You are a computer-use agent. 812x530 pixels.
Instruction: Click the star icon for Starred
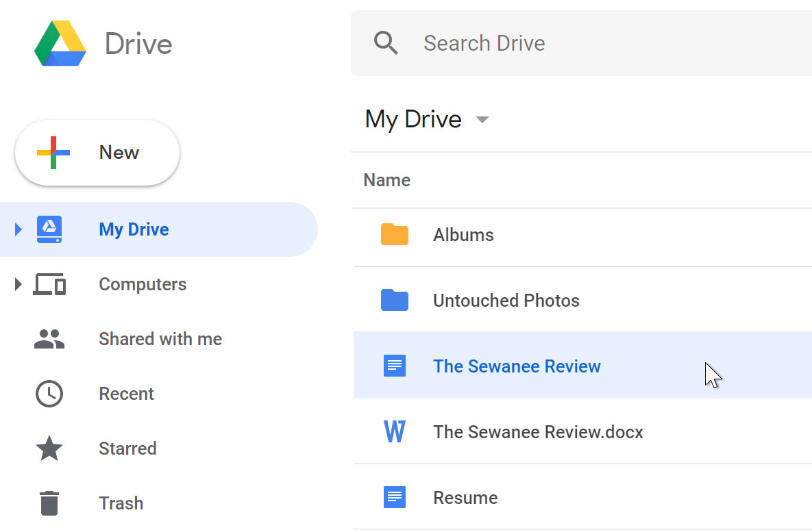pyautogui.click(x=49, y=449)
